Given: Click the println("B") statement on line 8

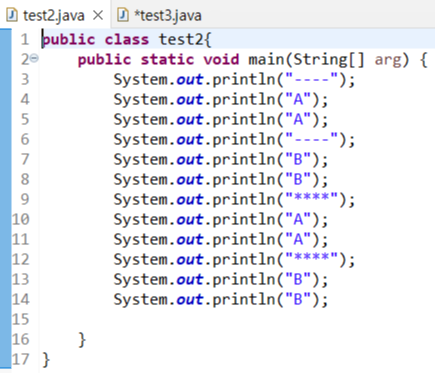Looking at the screenshot, I should (221, 180).
